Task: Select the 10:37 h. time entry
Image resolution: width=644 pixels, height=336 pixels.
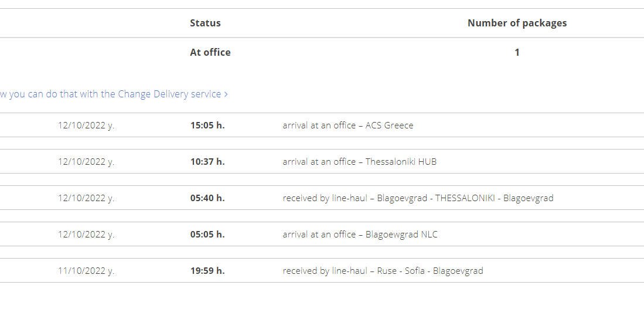Action: coord(207,161)
